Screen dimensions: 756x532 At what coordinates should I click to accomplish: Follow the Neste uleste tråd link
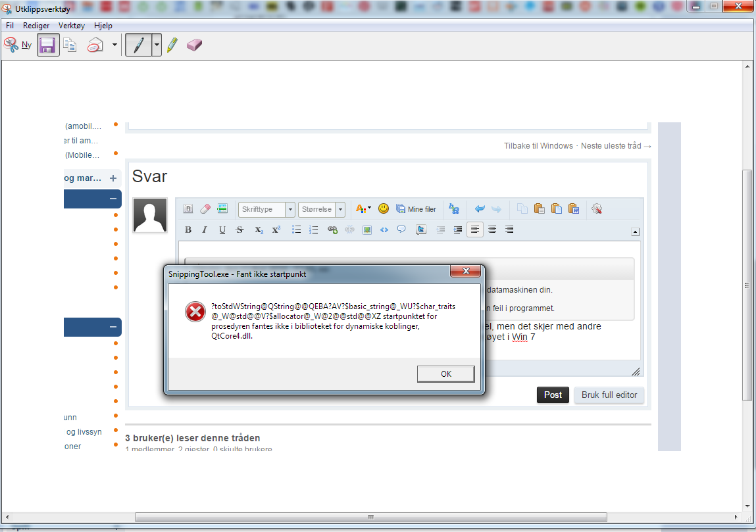pos(616,145)
